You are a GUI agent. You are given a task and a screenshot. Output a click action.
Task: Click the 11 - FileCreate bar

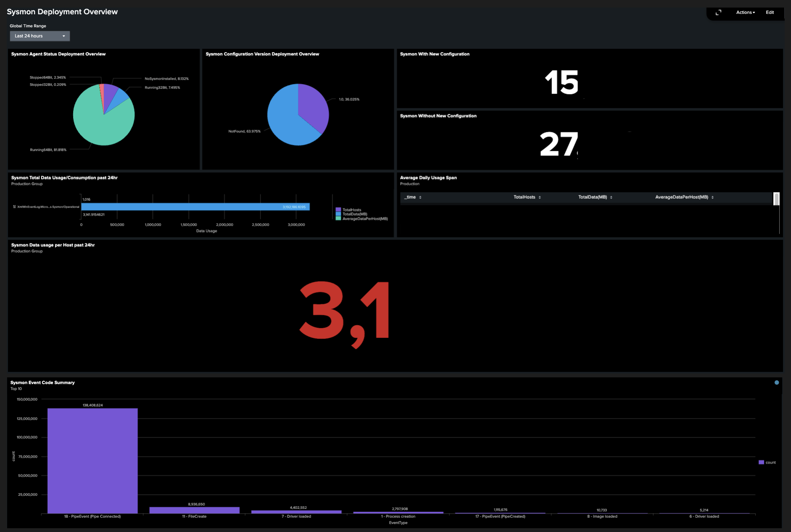coord(195,510)
